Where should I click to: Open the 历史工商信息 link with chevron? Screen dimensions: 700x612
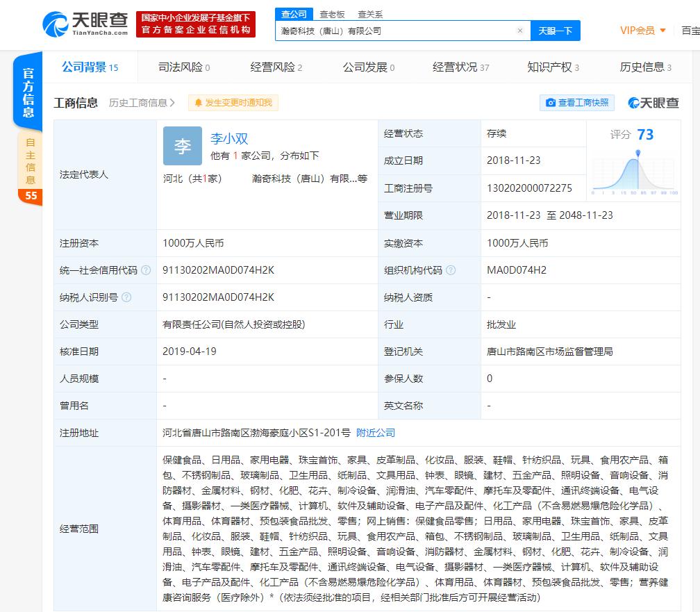coord(142,103)
